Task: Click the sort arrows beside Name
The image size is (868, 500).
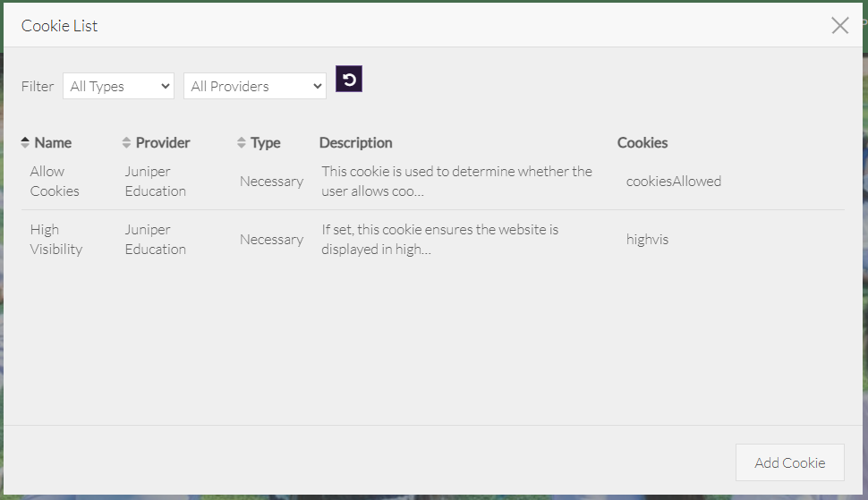Action: click(x=25, y=143)
